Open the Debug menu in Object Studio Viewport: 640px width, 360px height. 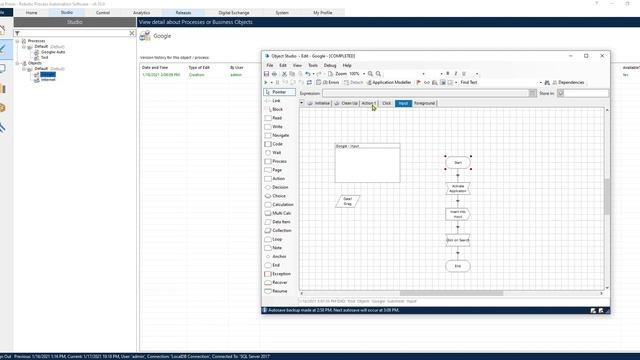330,65
